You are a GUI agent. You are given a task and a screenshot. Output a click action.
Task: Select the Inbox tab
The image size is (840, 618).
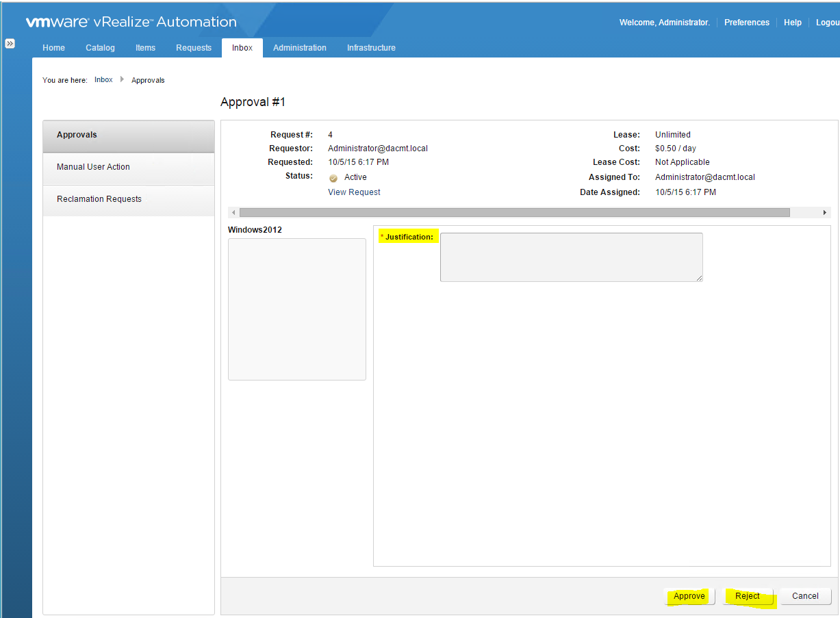(x=242, y=48)
